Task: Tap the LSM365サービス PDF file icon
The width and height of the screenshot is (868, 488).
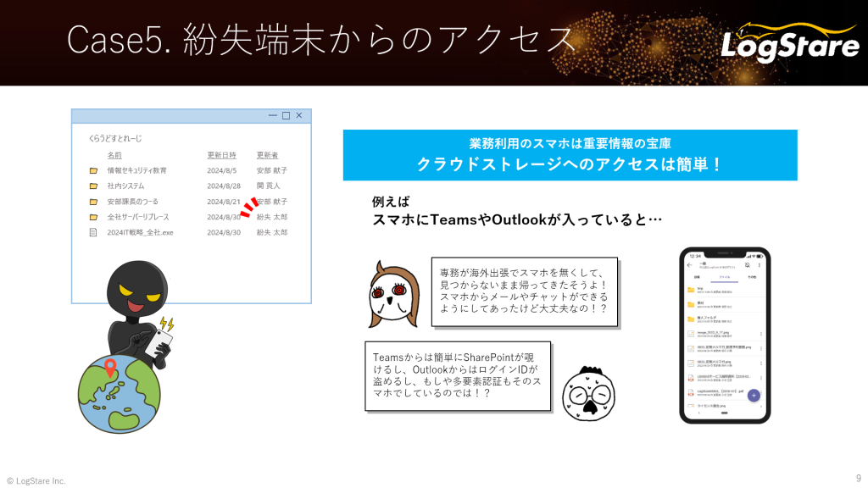Action: pos(691,378)
